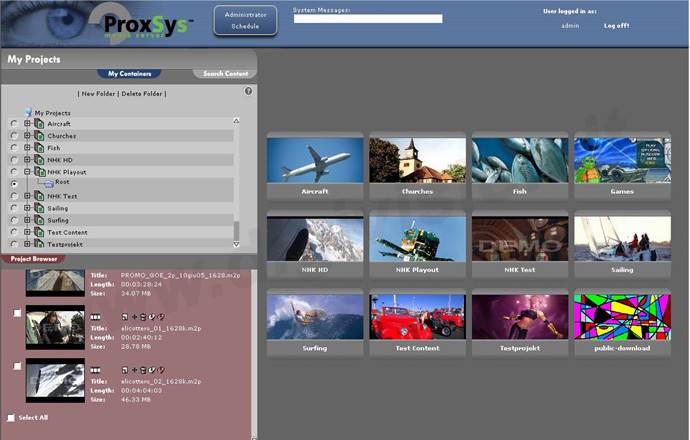Screen dimensions: 690x440
Task: Expand the Churches tree node
Action: [x=27, y=136]
